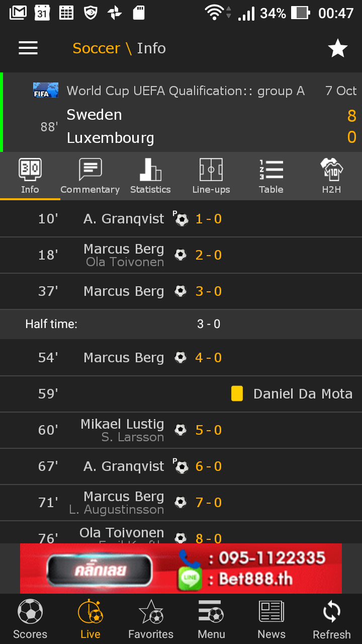The image size is (362, 644).
Task: View the Table standings tab
Action: tap(271, 176)
